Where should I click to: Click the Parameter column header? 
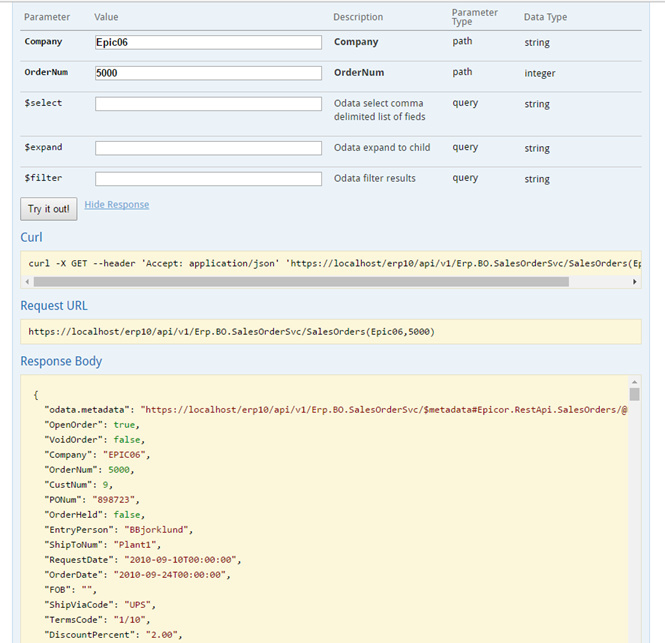47,17
